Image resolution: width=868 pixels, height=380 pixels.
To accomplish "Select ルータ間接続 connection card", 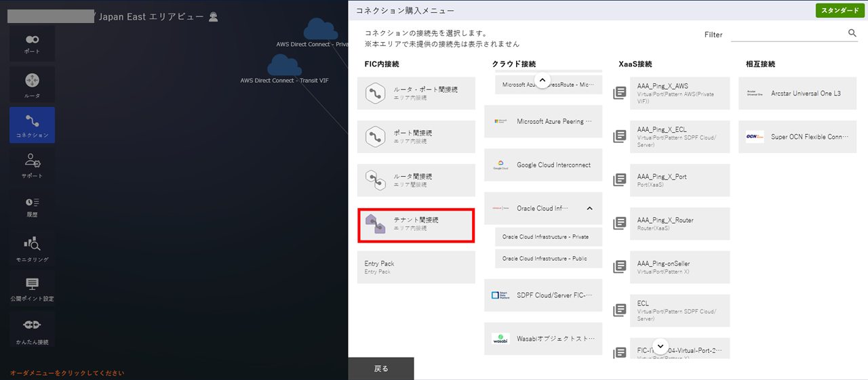I will point(416,180).
